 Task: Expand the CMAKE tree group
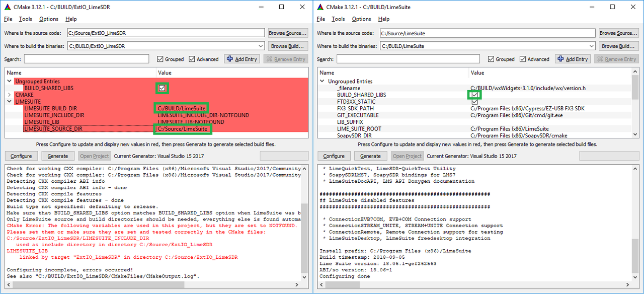[x=10, y=94]
